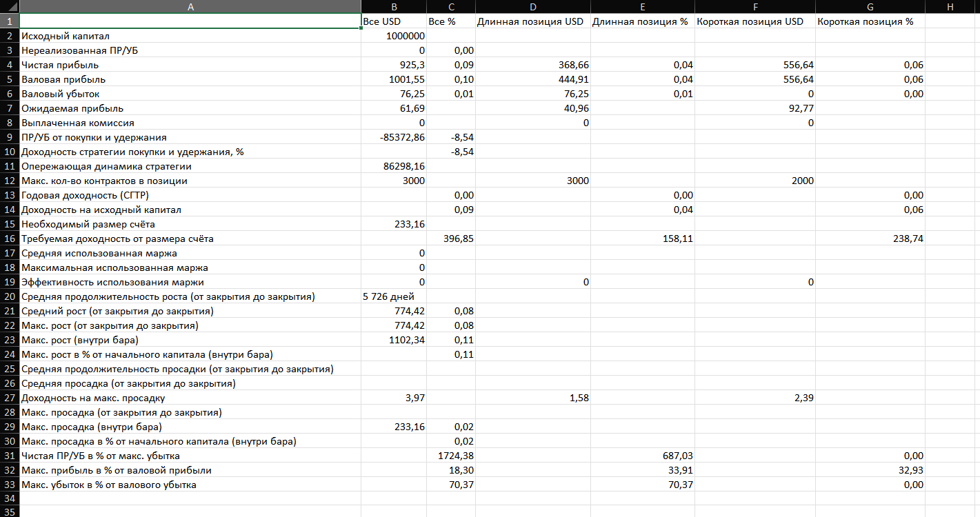The width and height of the screenshot is (980, 517).
Task: Select the value 86298,16
Action: [x=394, y=166]
